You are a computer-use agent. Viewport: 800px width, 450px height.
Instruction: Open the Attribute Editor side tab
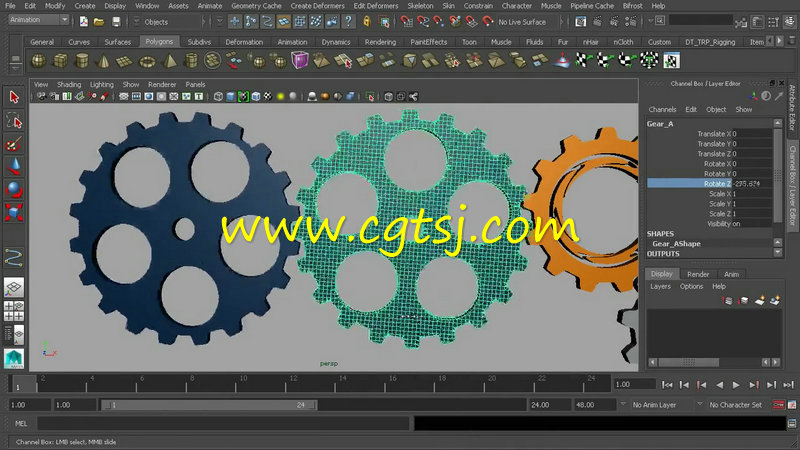[792, 108]
